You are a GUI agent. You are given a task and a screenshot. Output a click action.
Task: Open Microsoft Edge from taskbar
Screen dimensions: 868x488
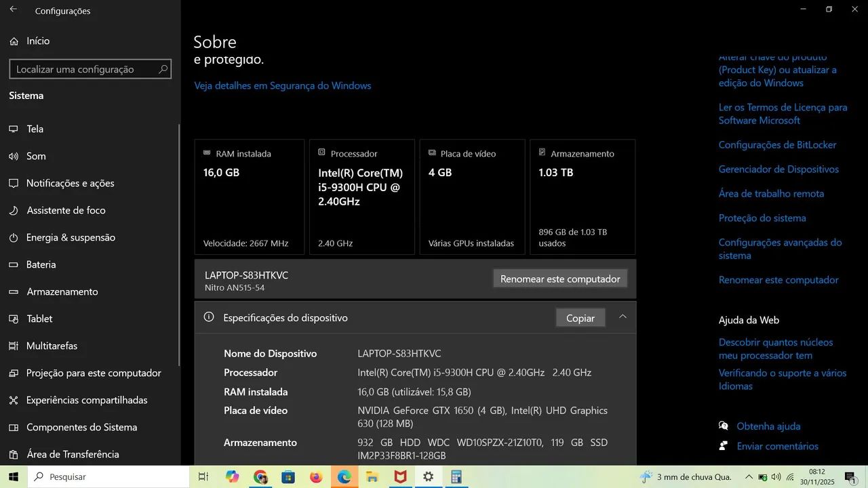[x=344, y=477]
